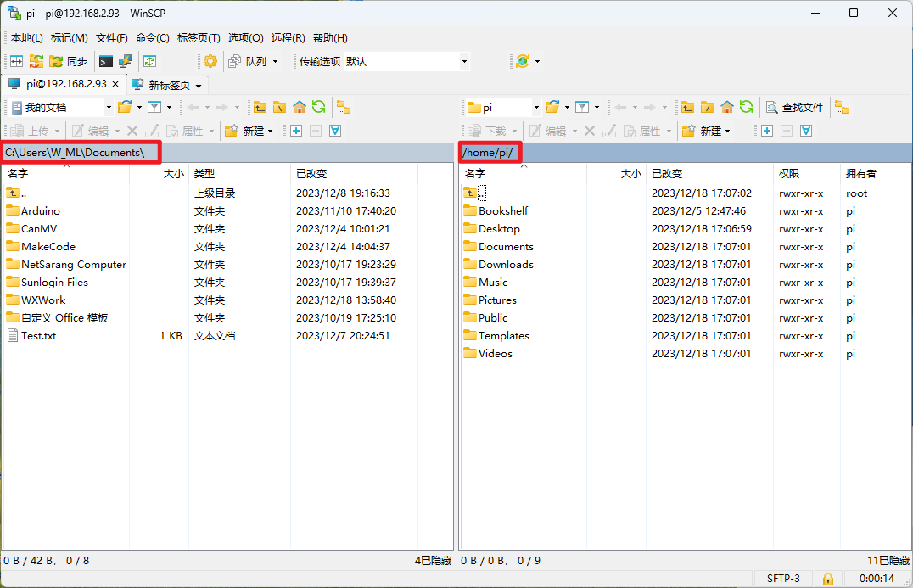The width and height of the screenshot is (913, 588).
Task: Go to local home directory icon
Action: click(300, 107)
